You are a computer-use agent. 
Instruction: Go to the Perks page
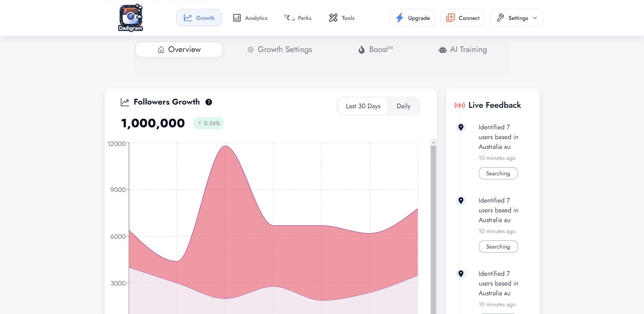pyautogui.click(x=298, y=18)
